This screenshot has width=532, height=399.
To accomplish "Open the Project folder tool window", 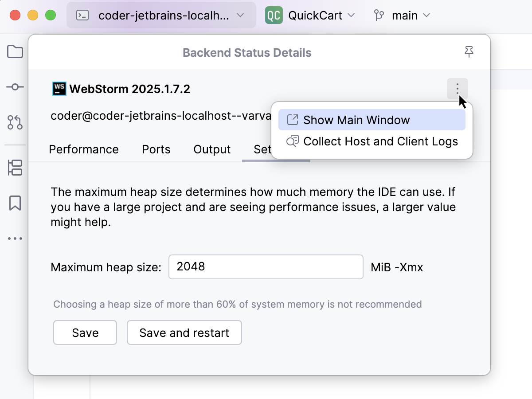I will click(15, 52).
